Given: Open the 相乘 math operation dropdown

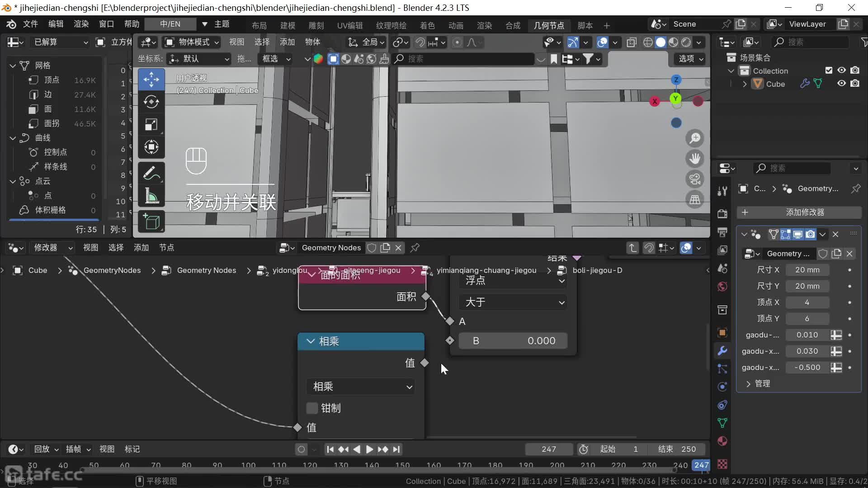Looking at the screenshot, I should 361,387.
